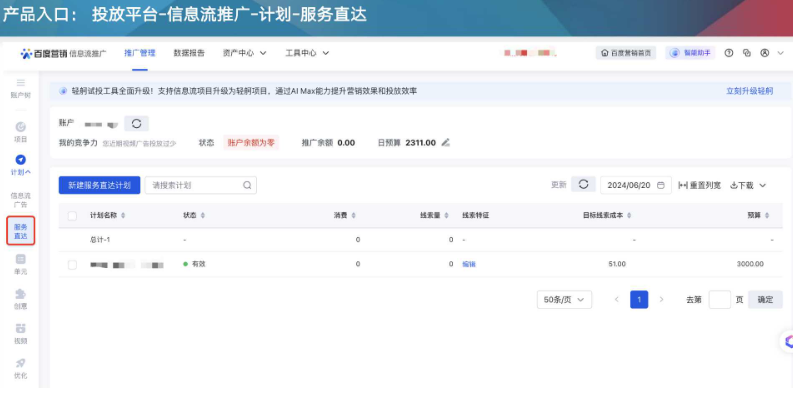Viewport: 793px width, 394px height.
Task: Open help question mark icon
Action: [728, 53]
